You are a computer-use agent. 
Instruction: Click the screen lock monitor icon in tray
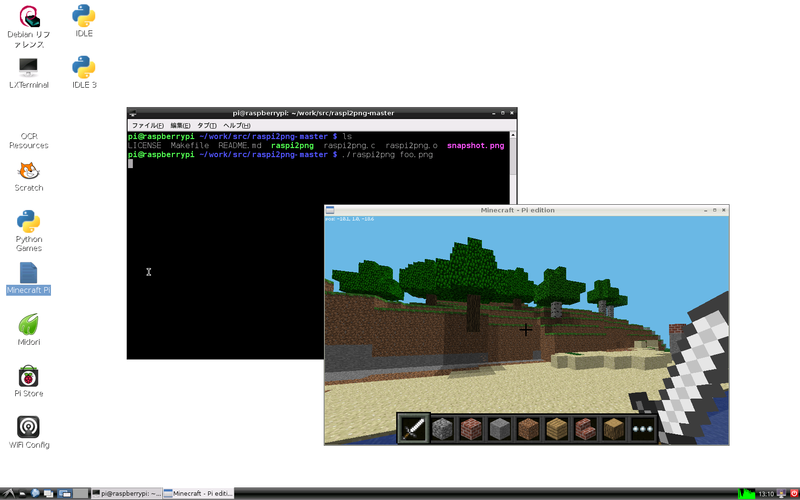pos(781,493)
